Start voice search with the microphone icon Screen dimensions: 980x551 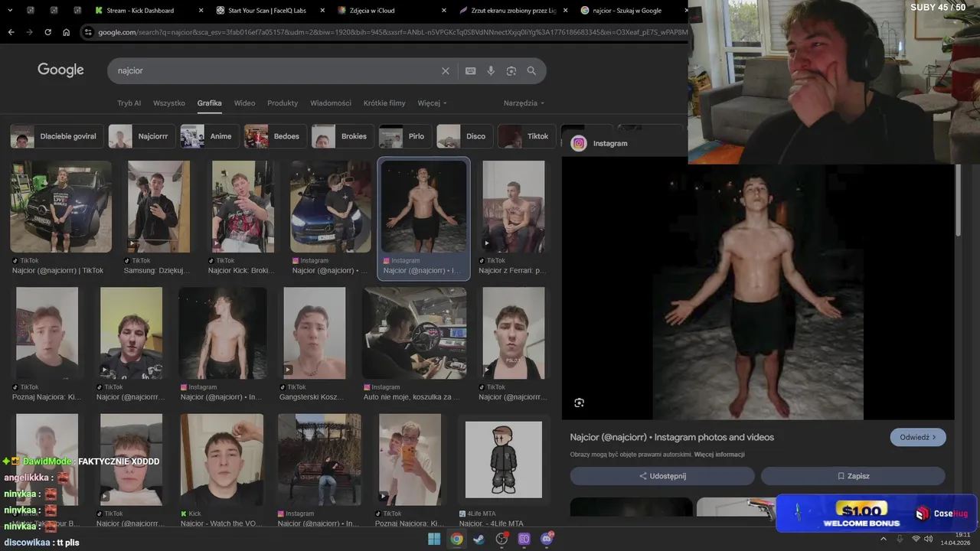pyautogui.click(x=491, y=70)
